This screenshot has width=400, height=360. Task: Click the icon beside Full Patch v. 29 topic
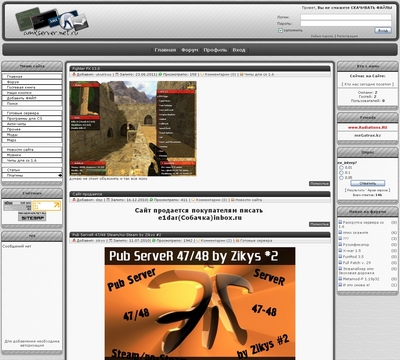[340, 262]
